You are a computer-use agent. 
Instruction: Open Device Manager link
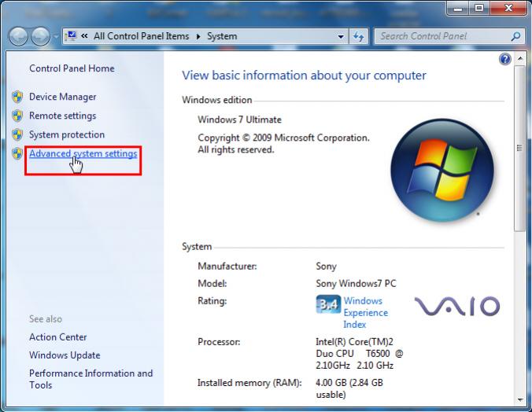(62, 97)
